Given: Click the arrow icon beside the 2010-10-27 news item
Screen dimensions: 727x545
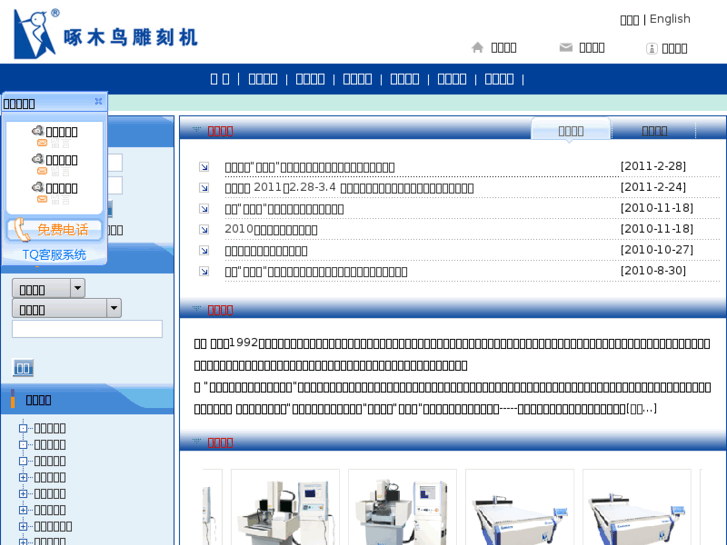Looking at the screenshot, I should pyautogui.click(x=204, y=250).
